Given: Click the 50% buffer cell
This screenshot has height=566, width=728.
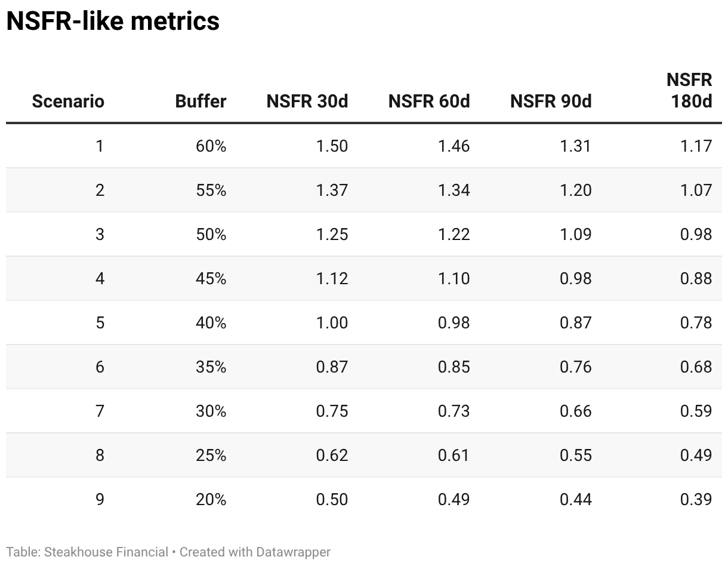Looking at the screenshot, I should coord(211,235).
